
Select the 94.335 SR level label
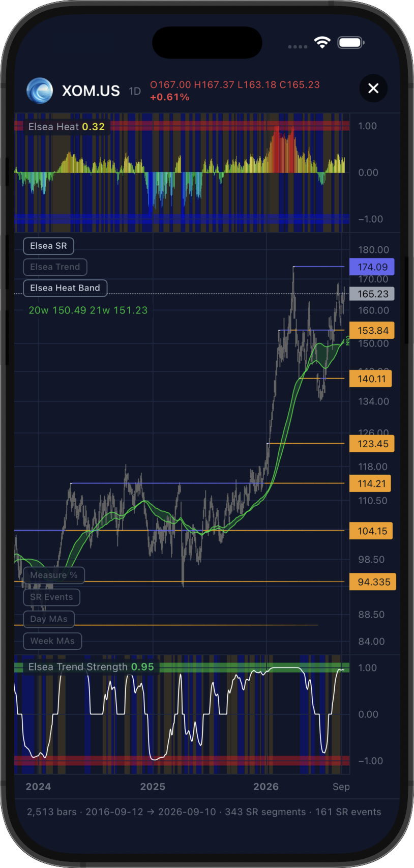[373, 582]
